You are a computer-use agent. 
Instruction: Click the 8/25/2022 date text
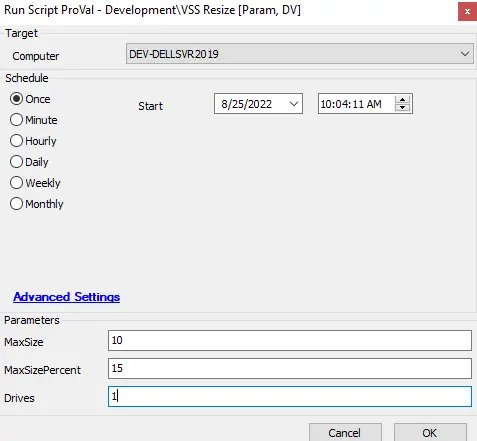246,104
